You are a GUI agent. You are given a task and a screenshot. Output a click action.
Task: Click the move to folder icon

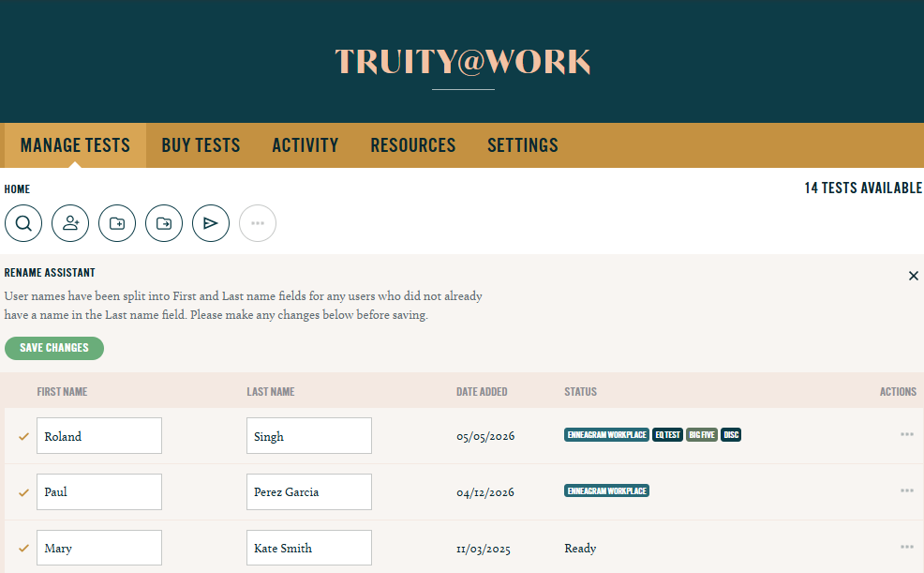[x=164, y=223]
